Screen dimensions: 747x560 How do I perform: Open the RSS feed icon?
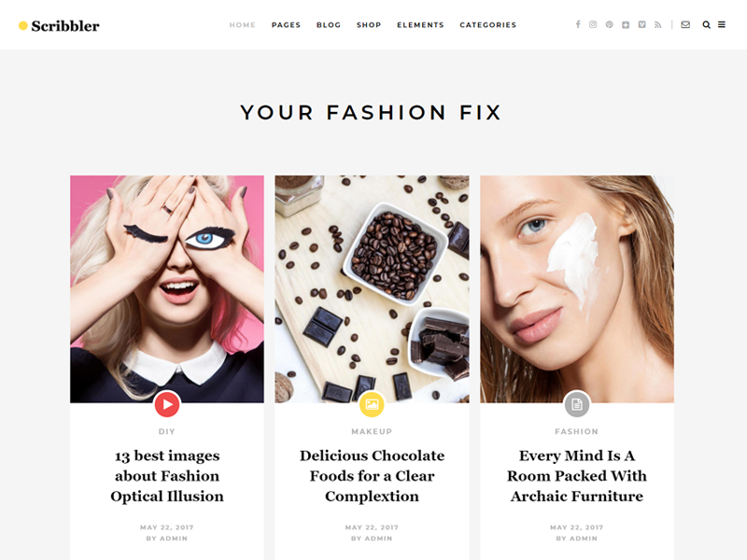658,24
